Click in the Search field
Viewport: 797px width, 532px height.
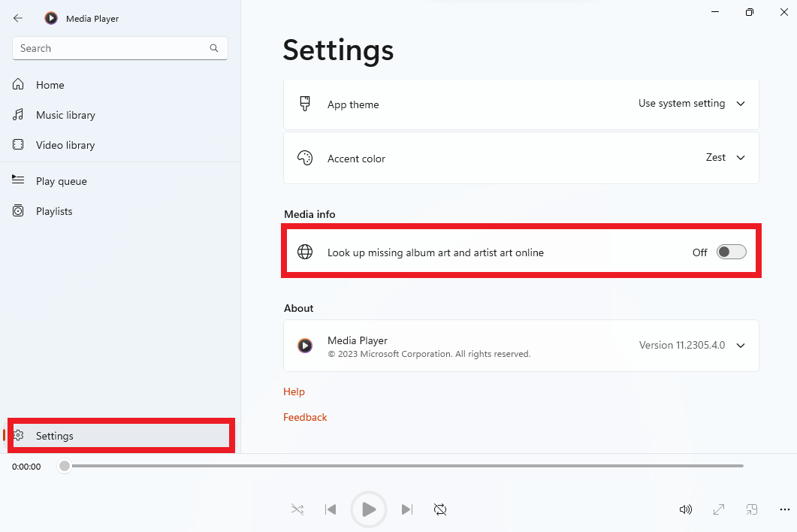[120, 48]
